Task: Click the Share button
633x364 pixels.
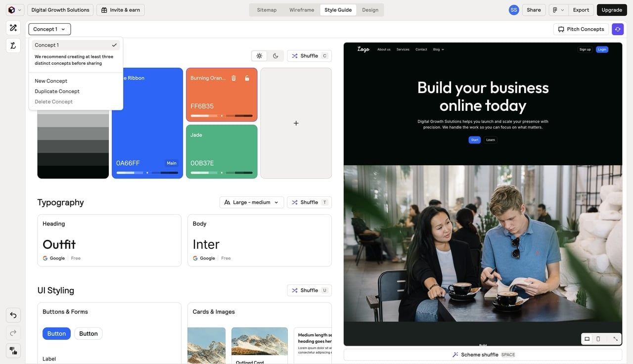Action: point(534,10)
